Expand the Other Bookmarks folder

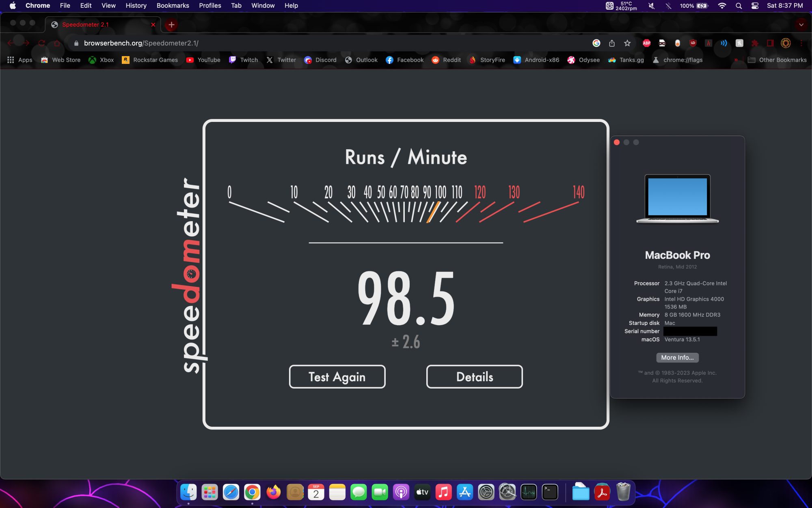pyautogui.click(x=777, y=60)
